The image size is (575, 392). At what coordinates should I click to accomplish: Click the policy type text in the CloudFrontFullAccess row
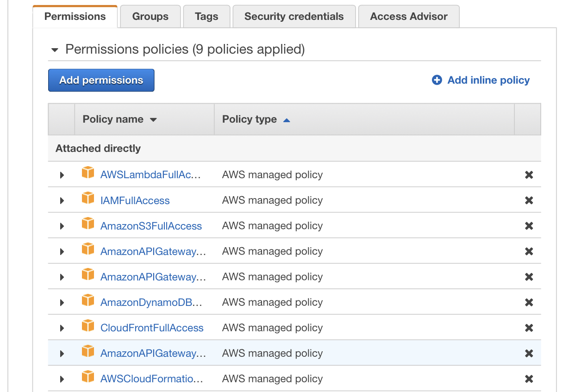(272, 328)
